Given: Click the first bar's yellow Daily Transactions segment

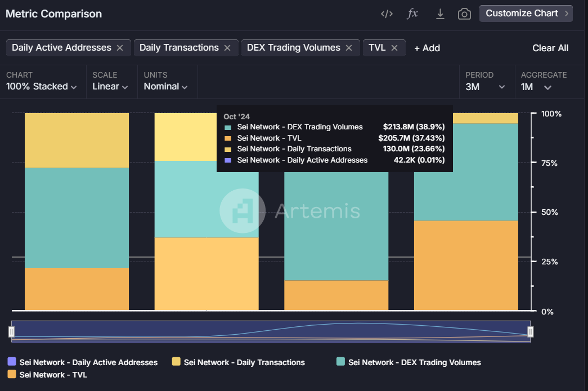Looking at the screenshot, I should [x=77, y=141].
